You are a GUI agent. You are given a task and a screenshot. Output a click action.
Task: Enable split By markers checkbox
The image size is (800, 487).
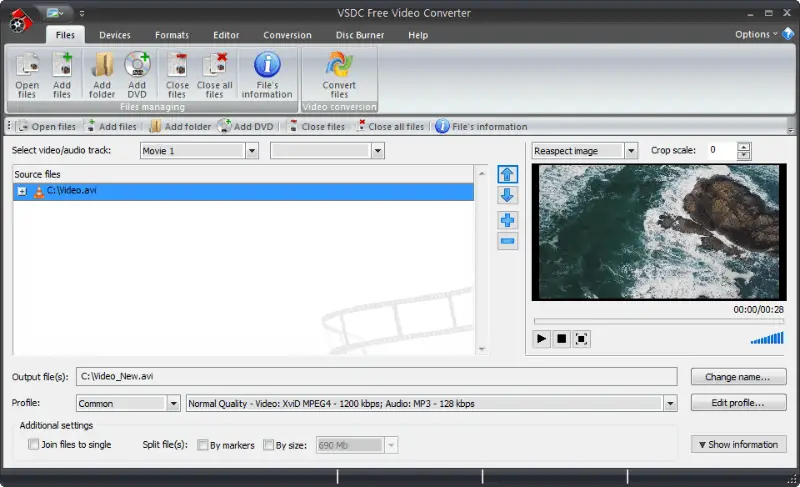point(203,445)
